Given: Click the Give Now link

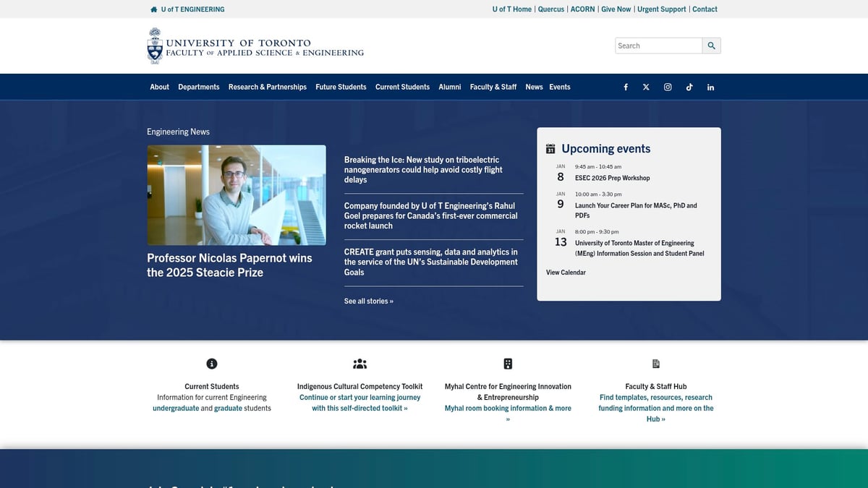Looking at the screenshot, I should [x=616, y=9].
